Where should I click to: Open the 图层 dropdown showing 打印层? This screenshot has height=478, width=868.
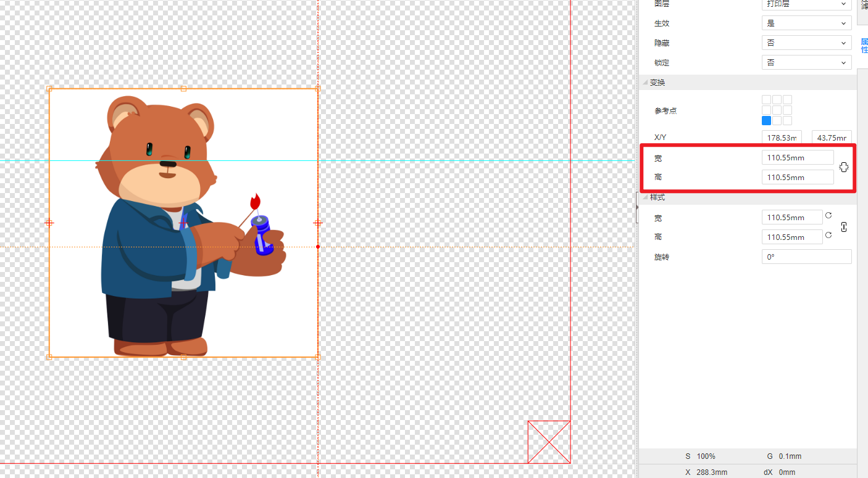tap(806, 4)
